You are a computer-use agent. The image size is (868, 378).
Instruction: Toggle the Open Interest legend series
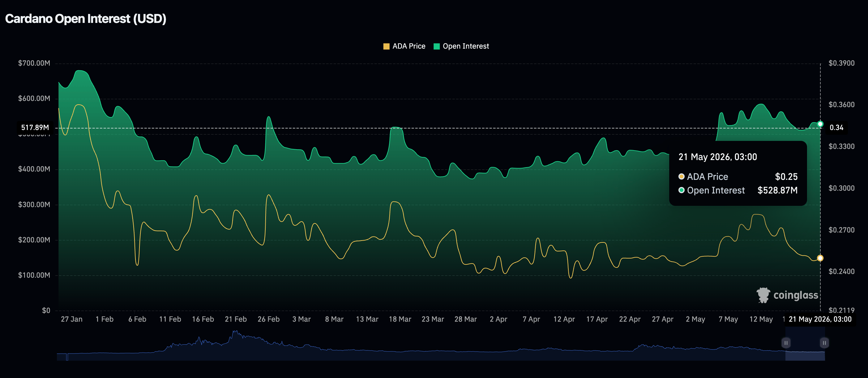pos(461,46)
